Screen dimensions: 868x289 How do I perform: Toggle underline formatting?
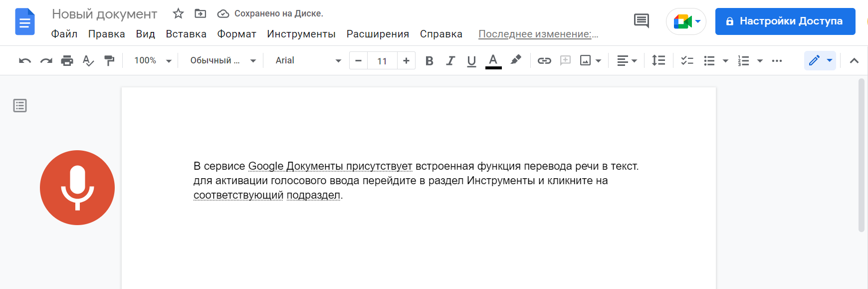(x=471, y=61)
